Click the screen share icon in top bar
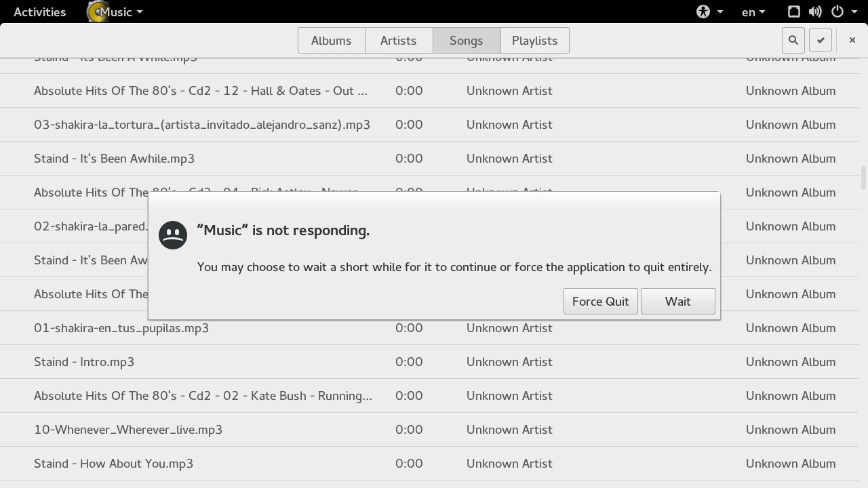 pos(793,12)
